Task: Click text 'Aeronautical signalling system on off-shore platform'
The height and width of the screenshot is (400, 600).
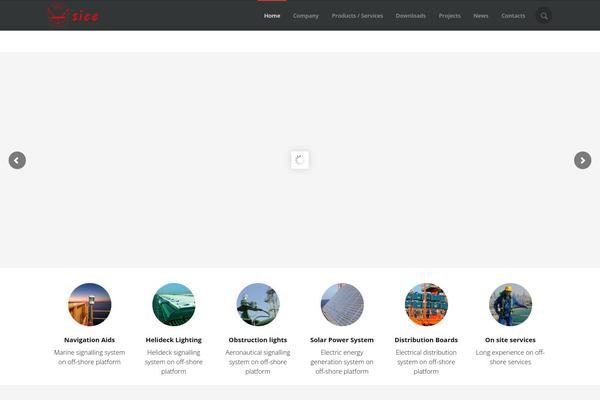Action: (x=258, y=362)
